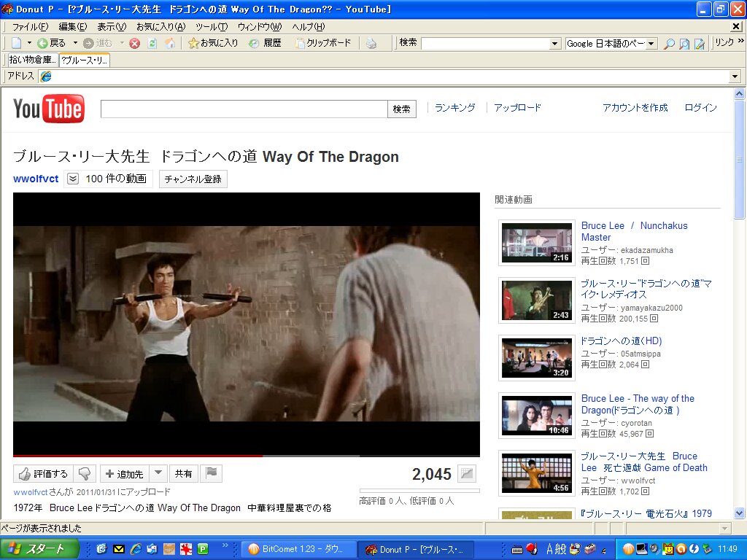Open the ランキング link

tap(454, 108)
